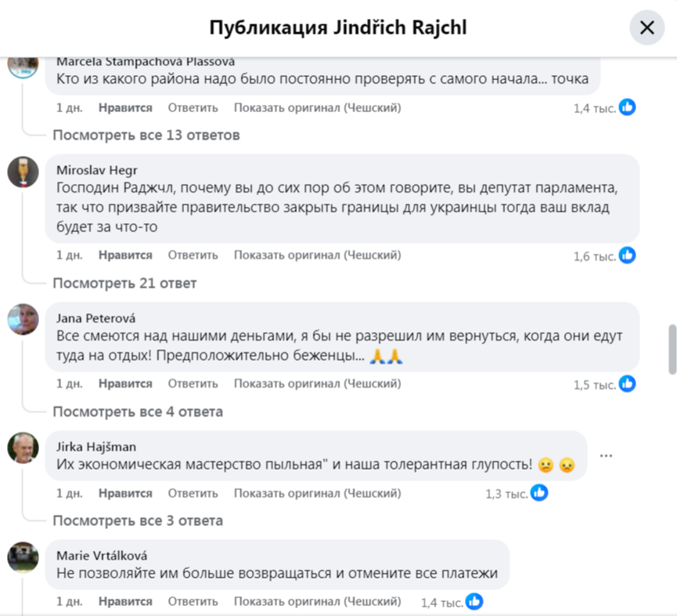Click like reaction icon on Jana Peterová's comment
This screenshot has height=616, width=677.
628,384
